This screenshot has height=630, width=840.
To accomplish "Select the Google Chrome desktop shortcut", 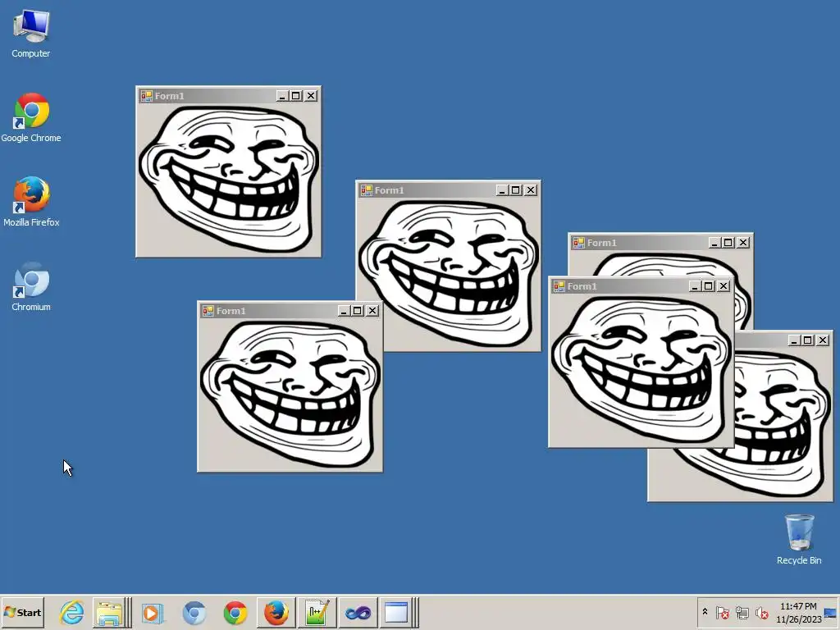I will coord(31,118).
